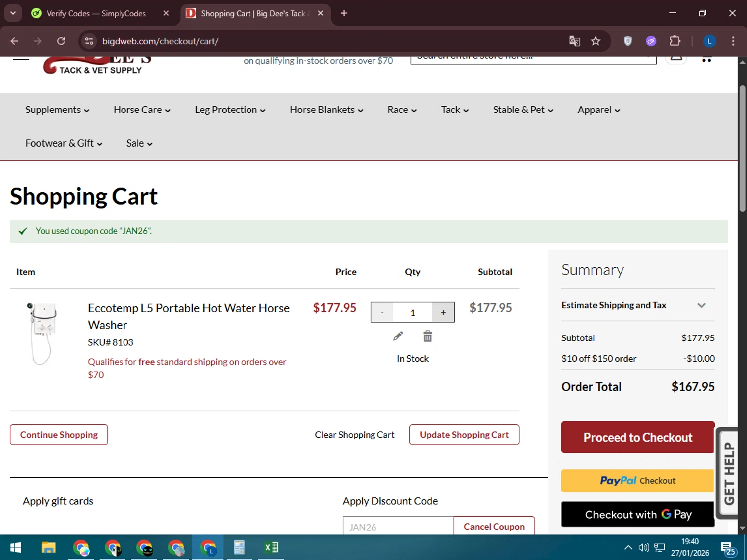Open the purple SimplyCodes extension icon
747x560 pixels.
coord(651,41)
